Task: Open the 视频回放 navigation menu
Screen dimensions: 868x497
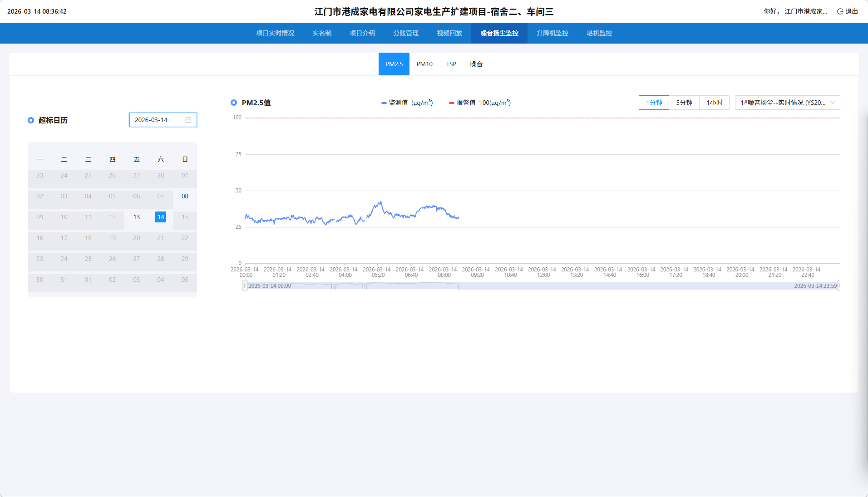Action: click(x=449, y=33)
